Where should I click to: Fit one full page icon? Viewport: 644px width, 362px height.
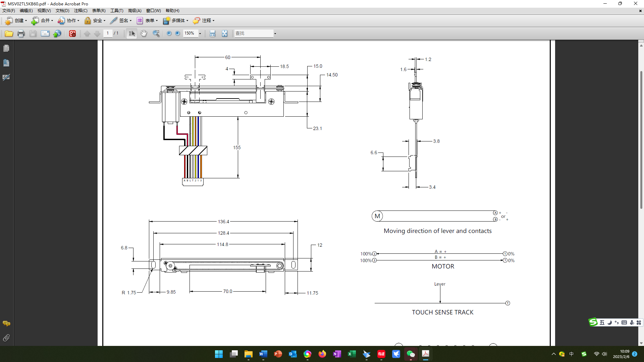click(224, 34)
